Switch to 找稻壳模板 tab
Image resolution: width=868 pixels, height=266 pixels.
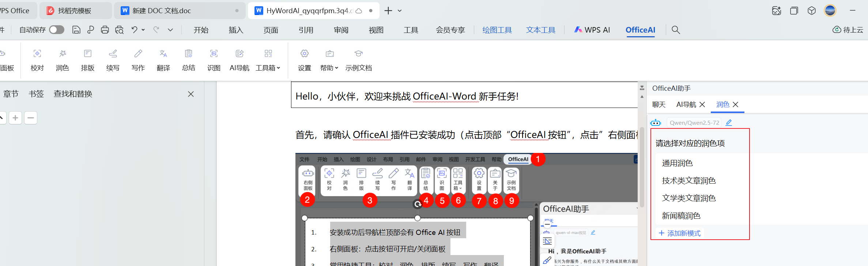point(75,11)
